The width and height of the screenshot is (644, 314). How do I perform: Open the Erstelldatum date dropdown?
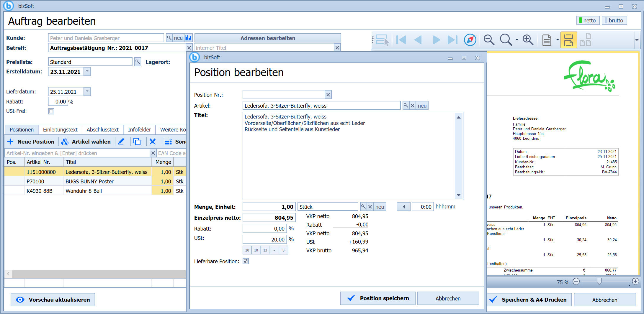tap(87, 71)
